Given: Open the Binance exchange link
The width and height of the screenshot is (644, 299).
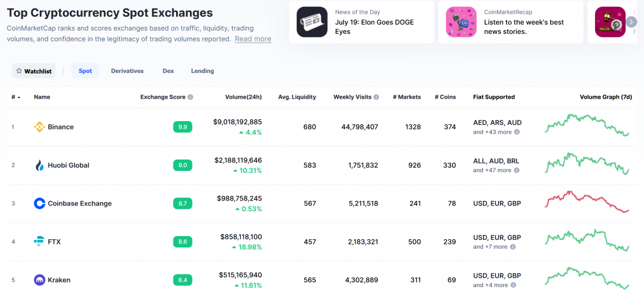Looking at the screenshot, I should [61, 127].
